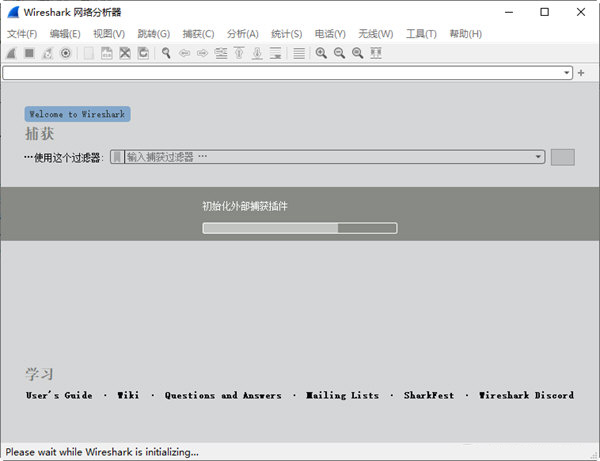Open the Wireshark Discord link
Screen dimensions: 600x461
(526, 395)
